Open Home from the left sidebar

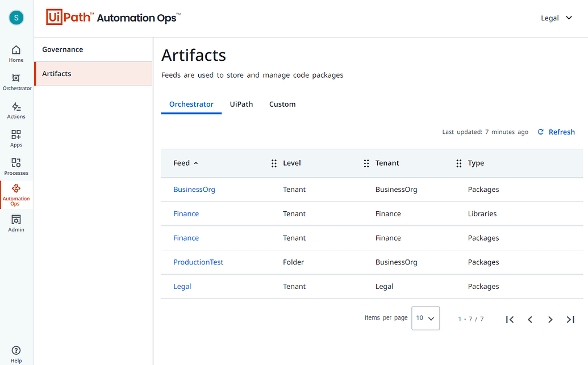click(x=16, y=53)
